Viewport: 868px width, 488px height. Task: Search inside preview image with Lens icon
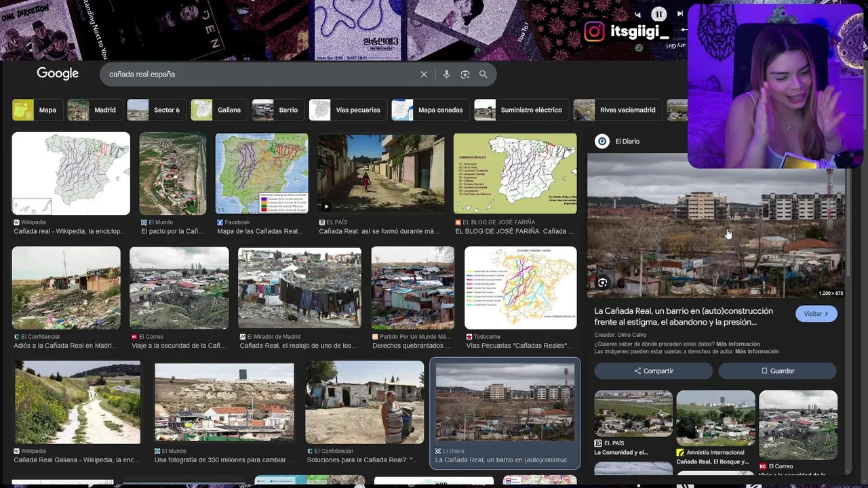coord(603,283)
